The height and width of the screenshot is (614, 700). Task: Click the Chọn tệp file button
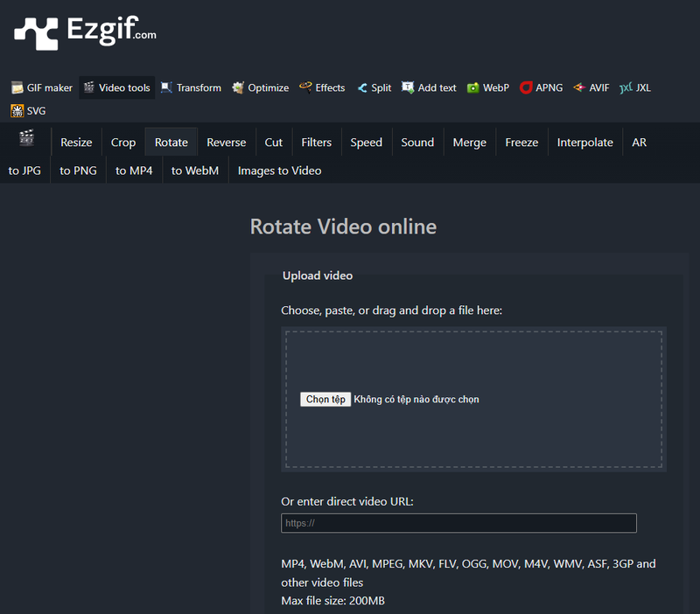325,400
